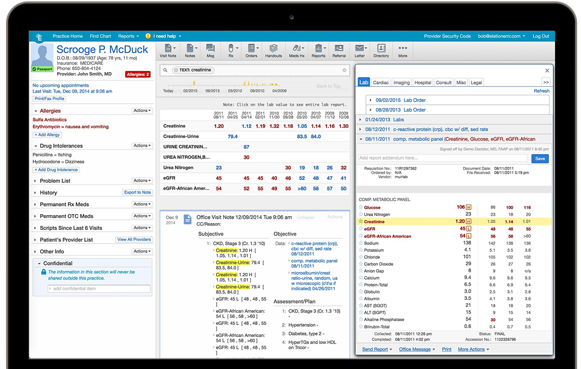This screenshot has height=369, width=581.
Task: Click a marker on the lab timeline
Action: click(194, 83)
